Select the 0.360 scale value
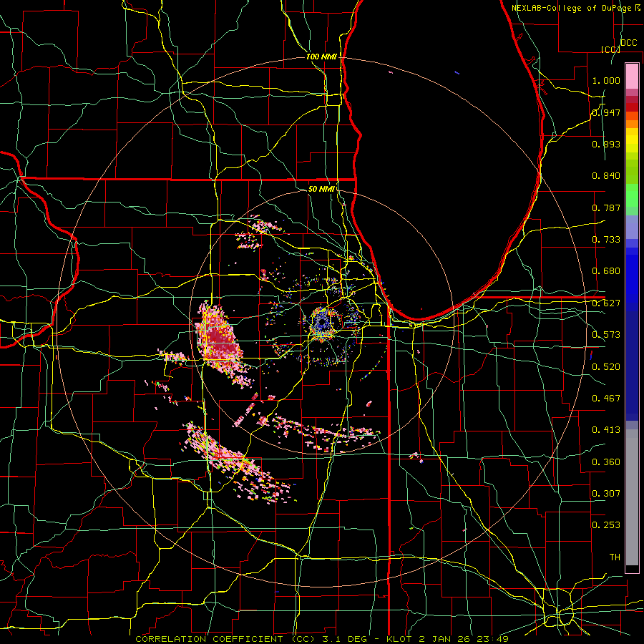The width and height of the screenshot is (644, 644). pos(606,462)
